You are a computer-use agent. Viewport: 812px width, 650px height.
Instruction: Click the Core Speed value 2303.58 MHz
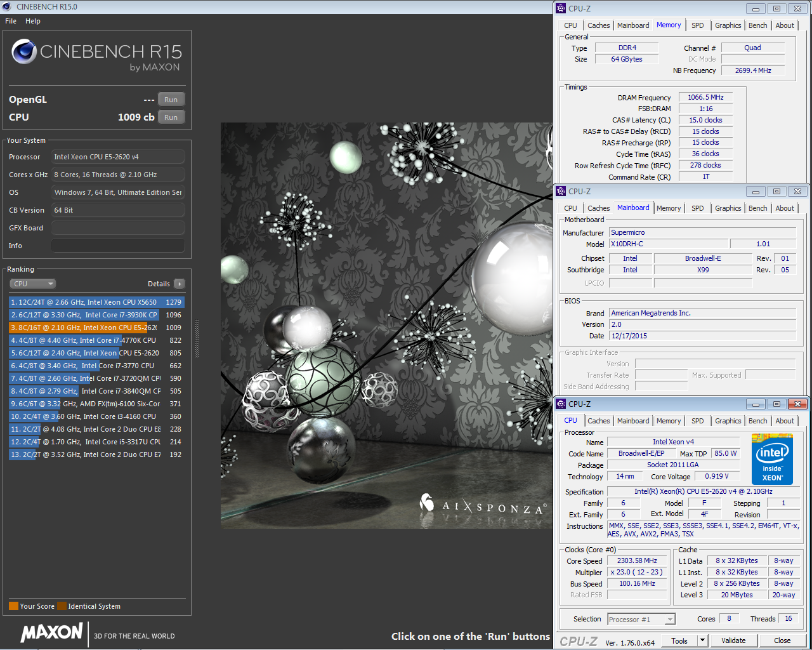click(637, 560)
